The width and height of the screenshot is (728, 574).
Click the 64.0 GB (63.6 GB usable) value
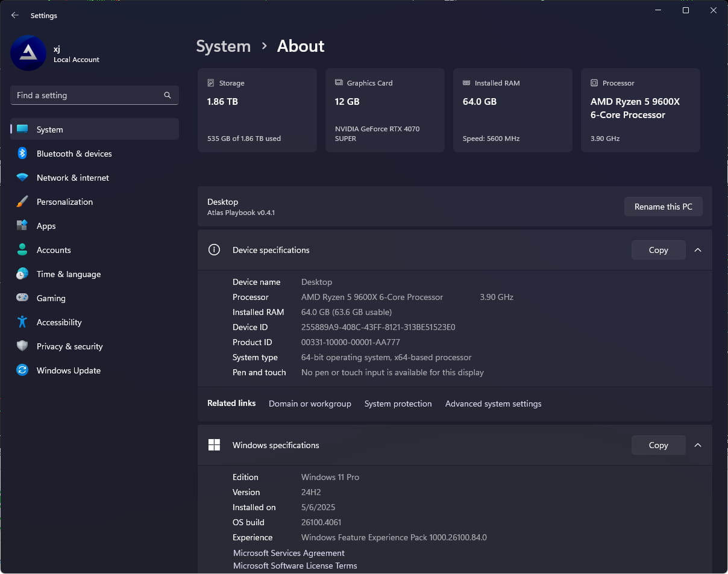[x=347, y=312]
